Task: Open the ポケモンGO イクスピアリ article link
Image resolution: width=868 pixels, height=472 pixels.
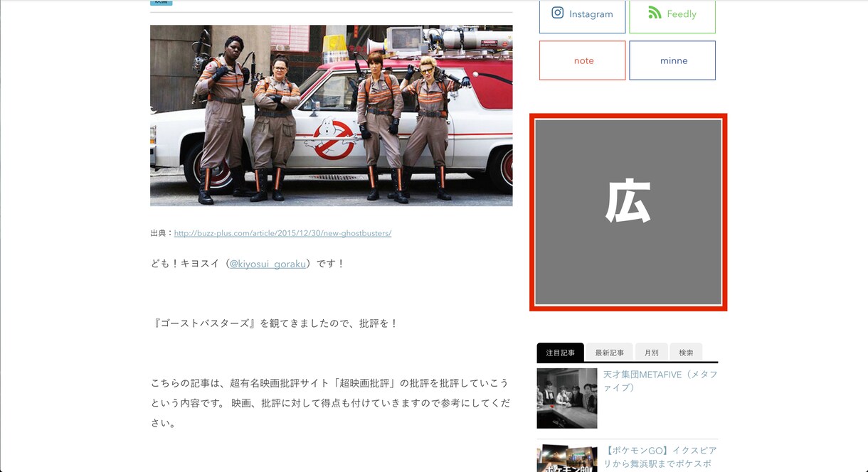Action: click(660, 458)
